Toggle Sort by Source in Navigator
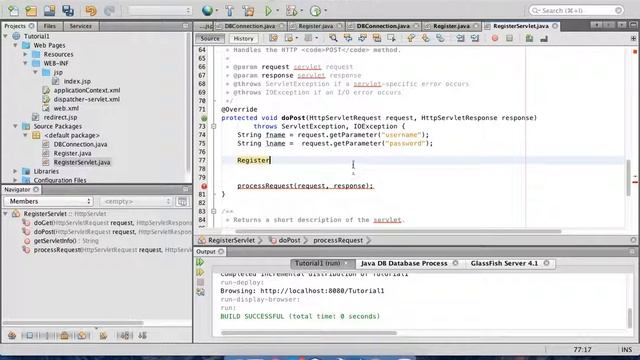The image size is (640, 360). (x=142, y=336)
